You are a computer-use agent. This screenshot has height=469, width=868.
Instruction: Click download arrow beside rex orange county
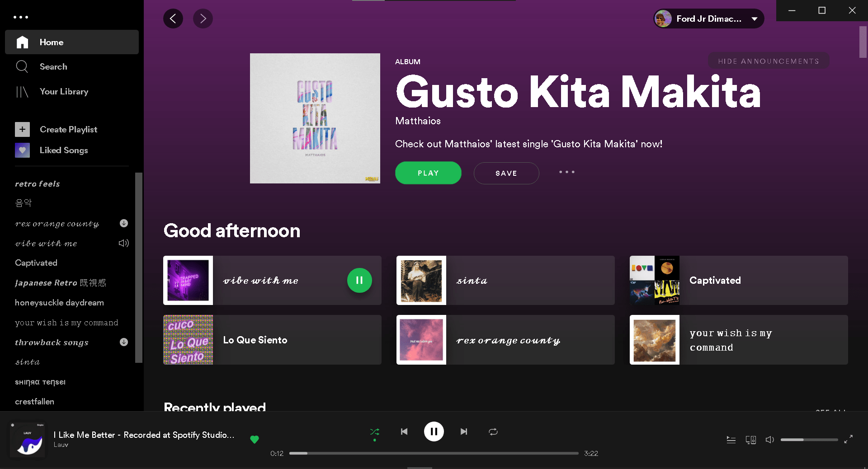click(x=124, y=223)
